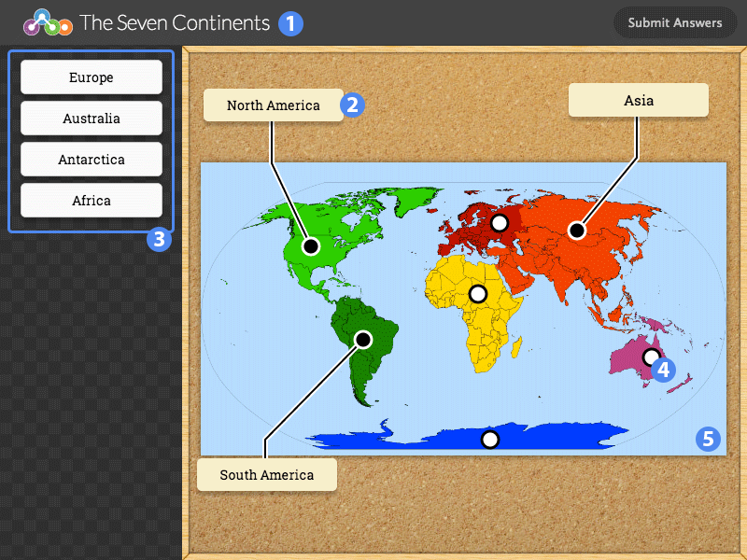
Task: Choose the Antarctica label from the sidebar
Action: pyautogui.click(x=92, y=160)
